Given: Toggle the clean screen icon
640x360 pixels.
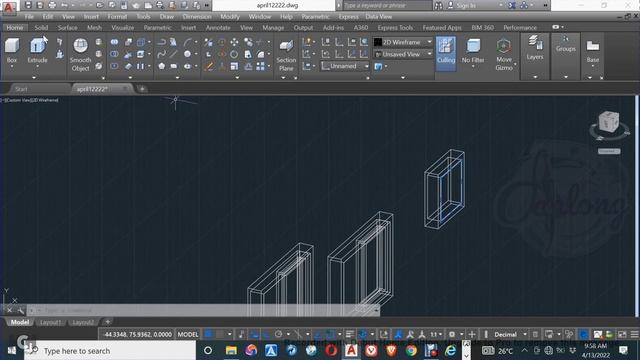Looking at the screenshot, I should coord(622,334).
